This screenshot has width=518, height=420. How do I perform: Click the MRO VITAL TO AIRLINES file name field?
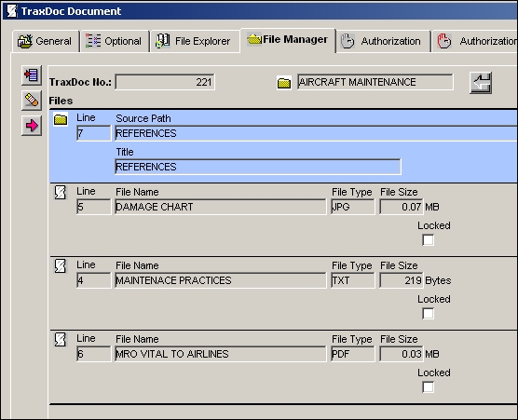221,354
